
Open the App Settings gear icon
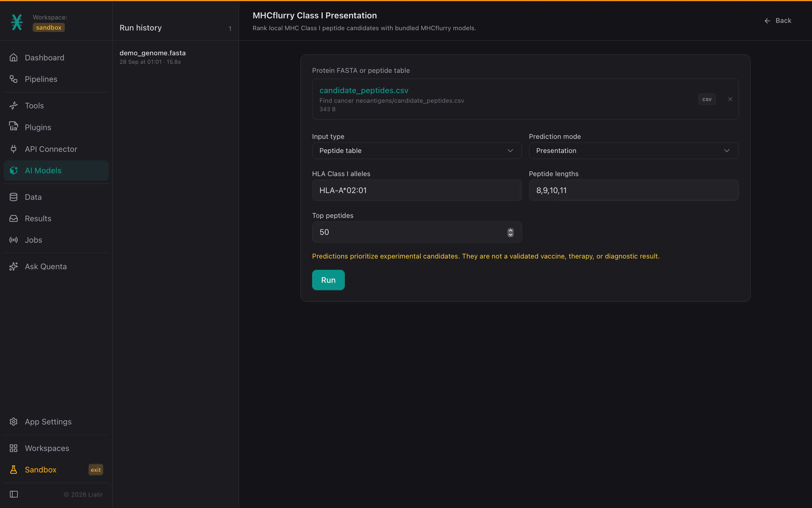pyautogui.click(x=14, y=422)
